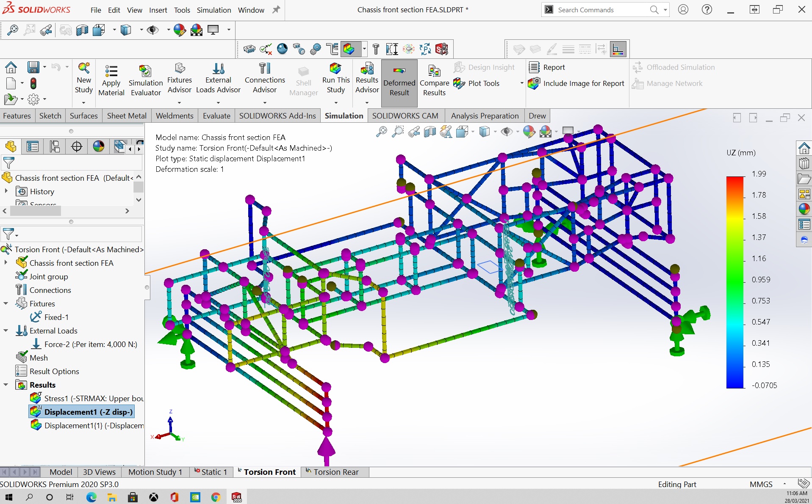Open Result Options item
The width and height of the screenshot is (812, 504).
click(x=47, y=371)
